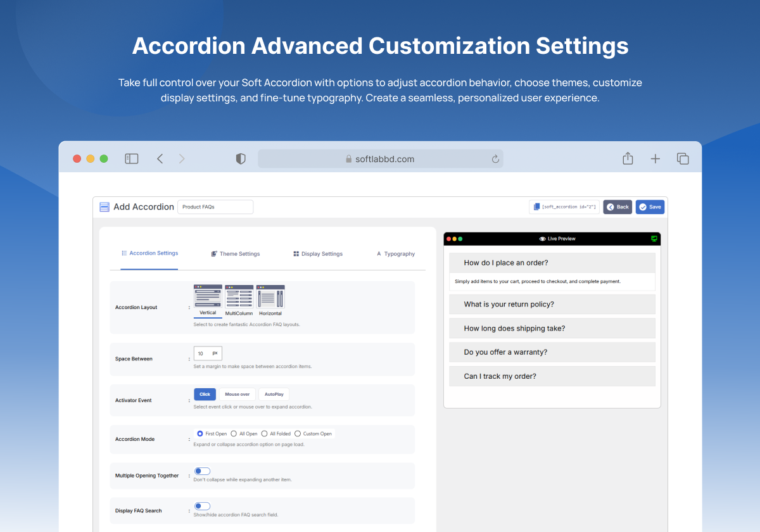Image resolution: width=760 pixels, height=532 pixels.
Task: Click the Live Preview eye icon
Action: (x=542, y=239)
